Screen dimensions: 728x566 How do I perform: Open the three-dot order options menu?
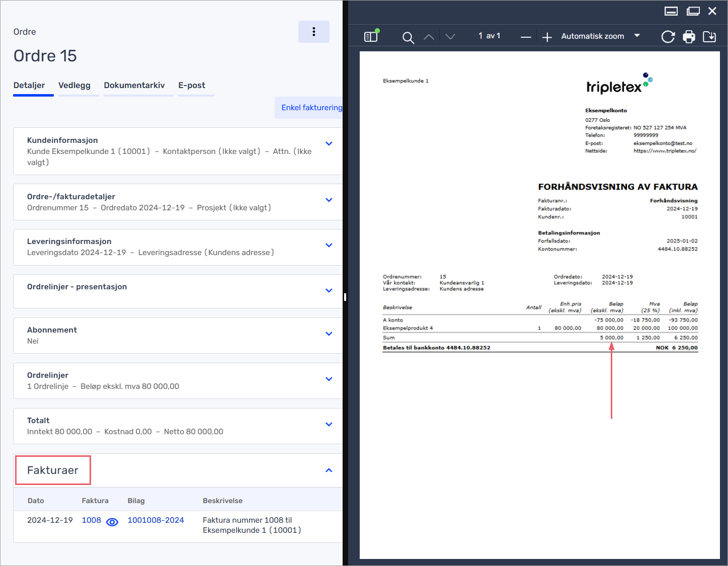click(x=313, y=32)
